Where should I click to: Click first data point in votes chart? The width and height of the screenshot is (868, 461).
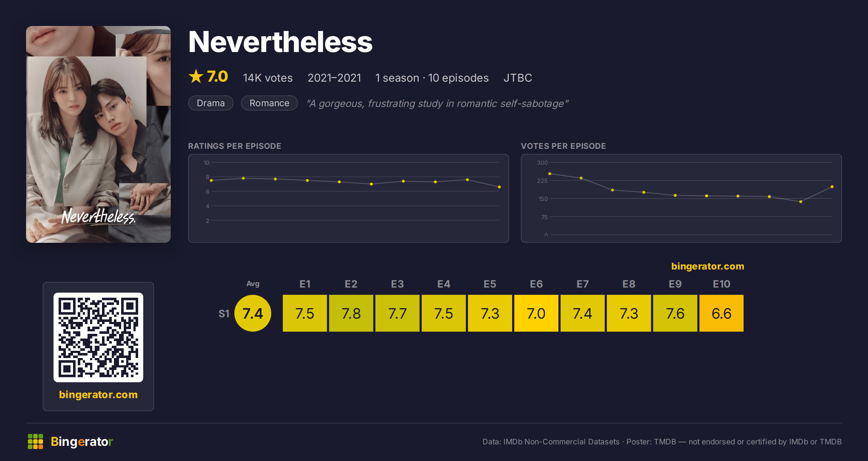click(550, 174)
